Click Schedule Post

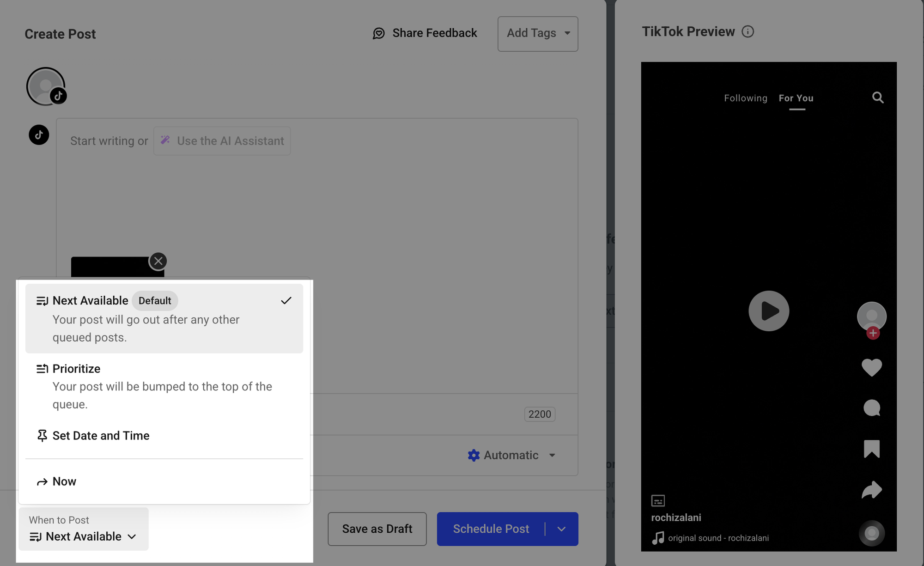click(x=491, y=529)
